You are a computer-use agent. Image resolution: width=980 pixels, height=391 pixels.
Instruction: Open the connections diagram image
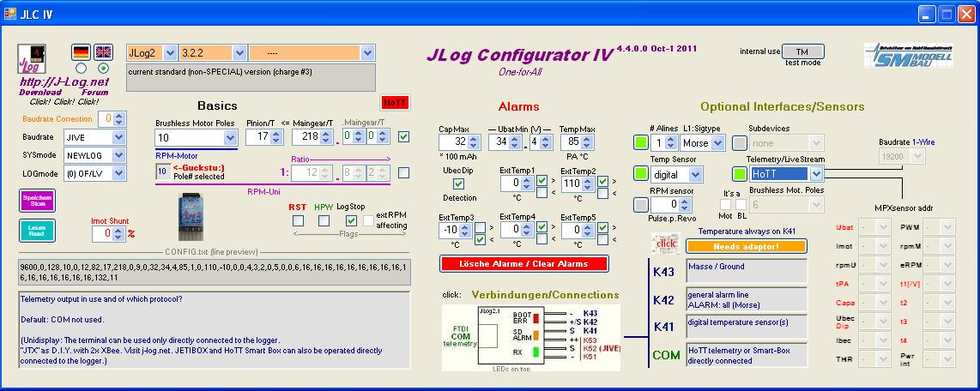pos(530,338)
